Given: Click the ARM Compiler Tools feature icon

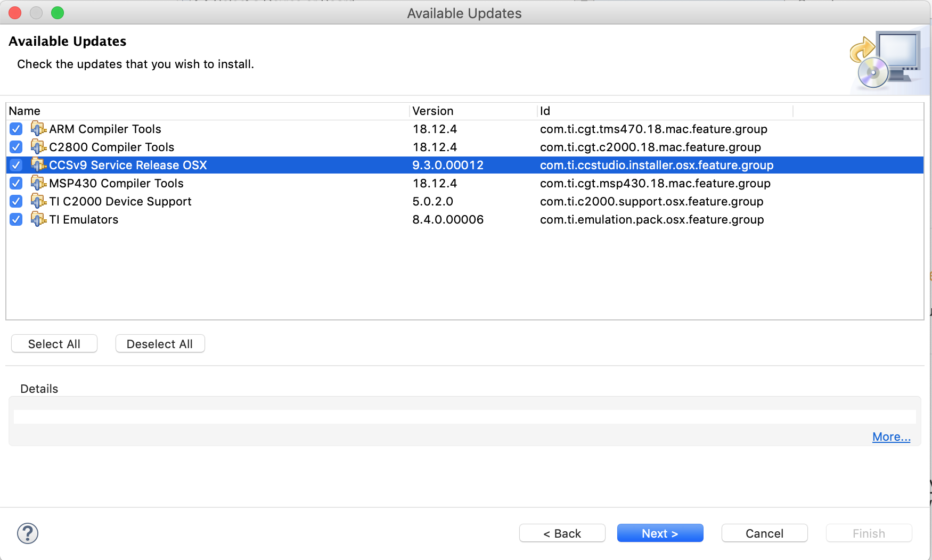Looking at the screenshot, I should pos(38,129).
